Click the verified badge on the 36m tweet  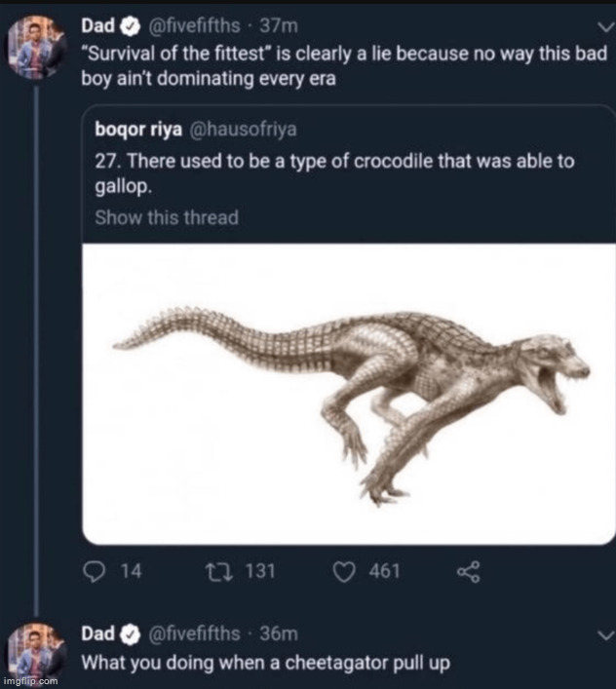(130, 634)
